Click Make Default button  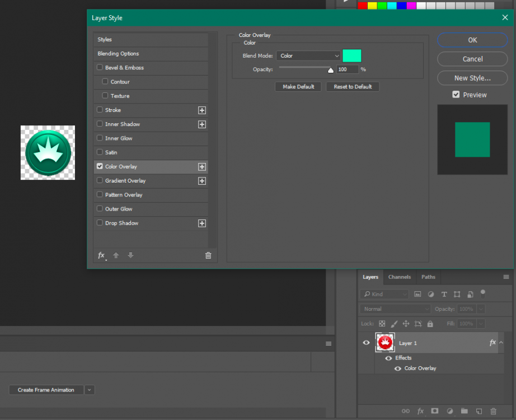298,87
